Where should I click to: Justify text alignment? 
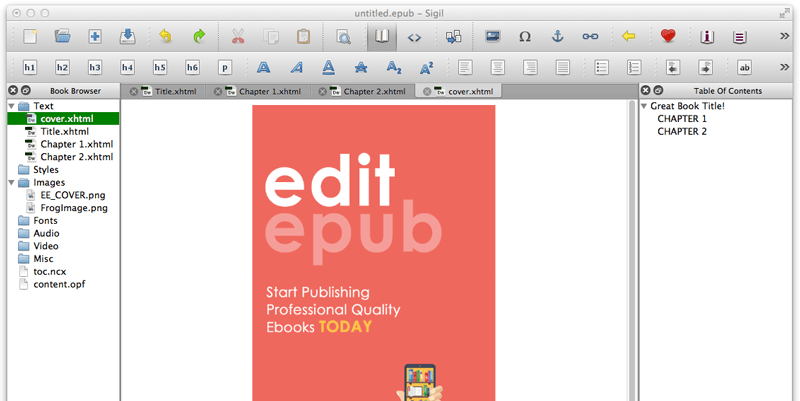[563, 67]
